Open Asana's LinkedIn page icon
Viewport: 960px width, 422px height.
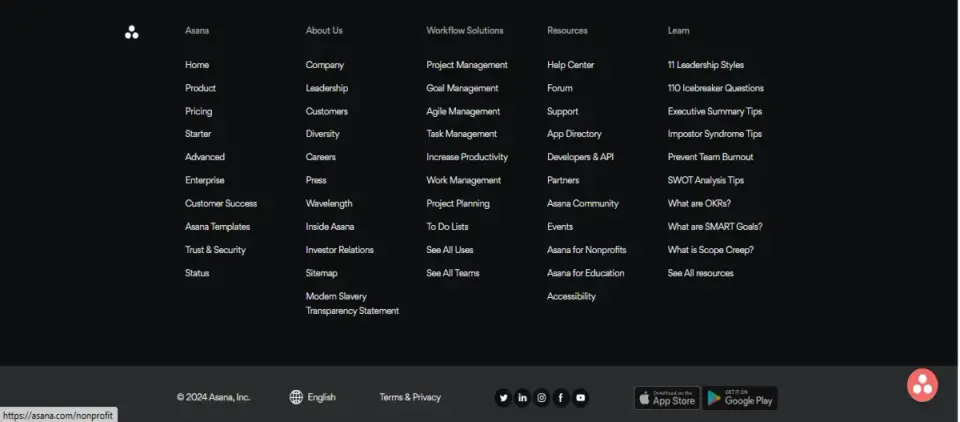pyautogui.click(x=522, y=398)
